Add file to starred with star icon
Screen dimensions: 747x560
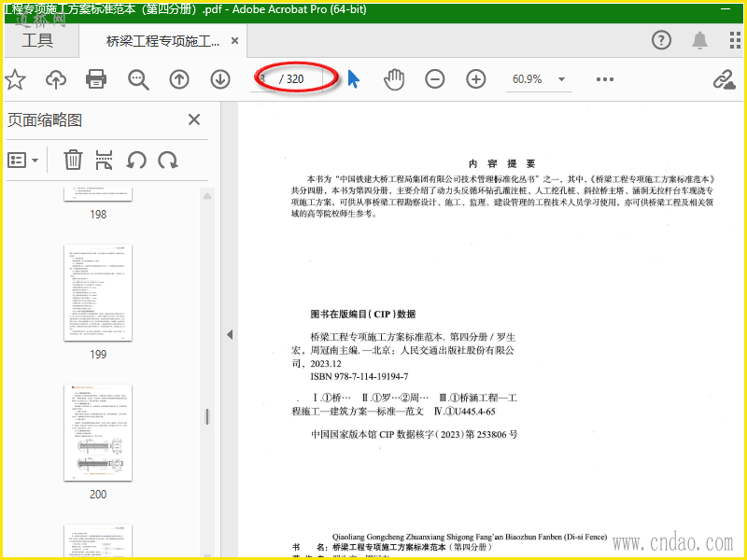[15, 79]
